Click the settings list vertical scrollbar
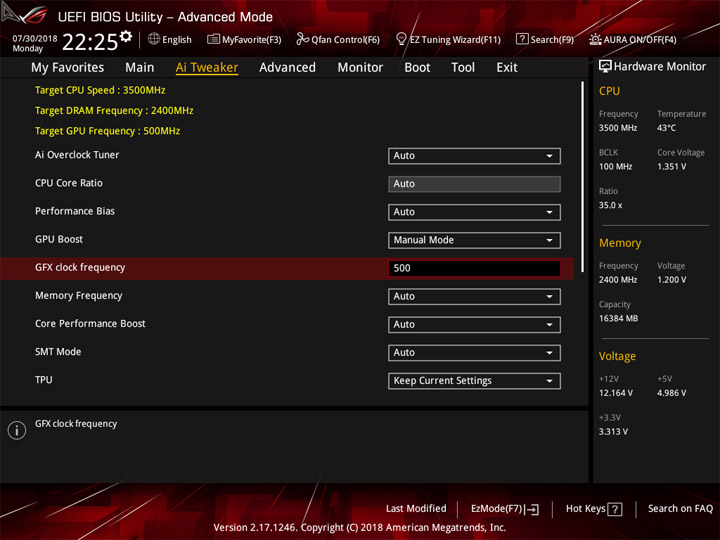 (582, 177)
